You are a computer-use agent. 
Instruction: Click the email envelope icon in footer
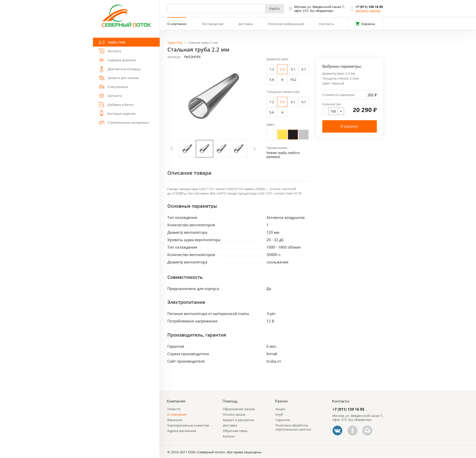point(367,430)
